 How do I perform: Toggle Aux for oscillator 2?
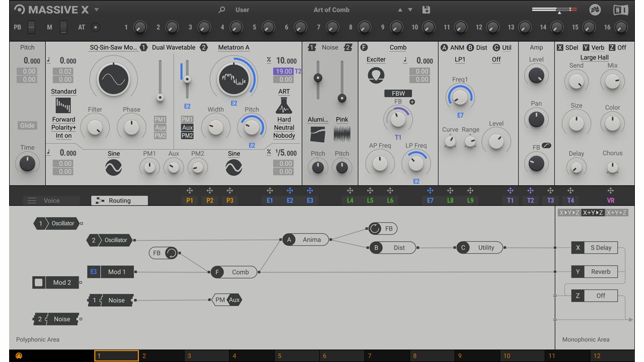[187, 128]
